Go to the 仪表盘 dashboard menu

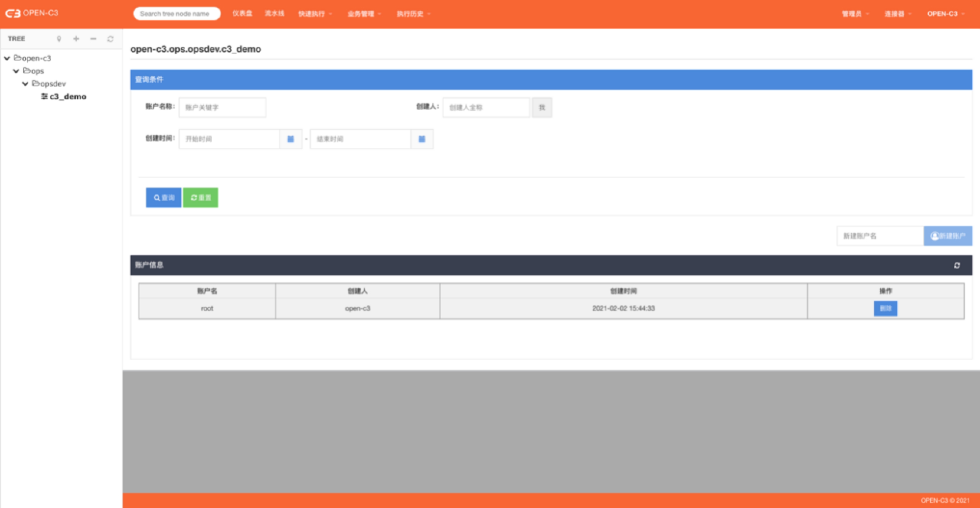click(242, 13)
